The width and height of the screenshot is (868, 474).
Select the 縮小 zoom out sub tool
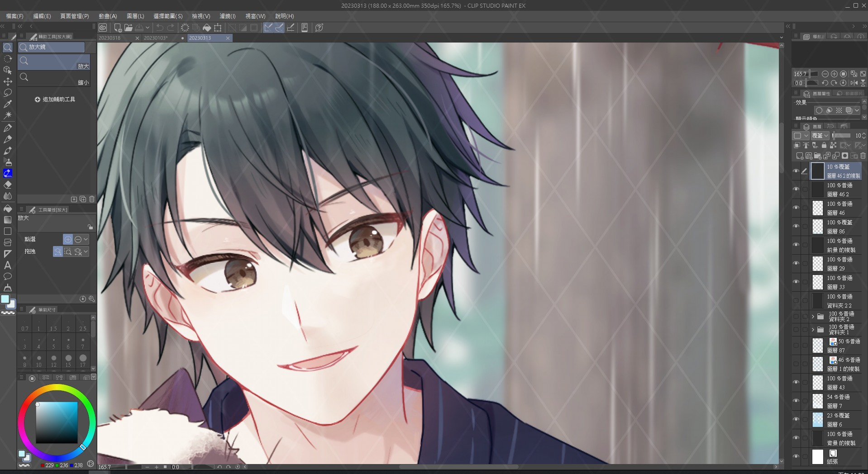[x=54, y=79]
